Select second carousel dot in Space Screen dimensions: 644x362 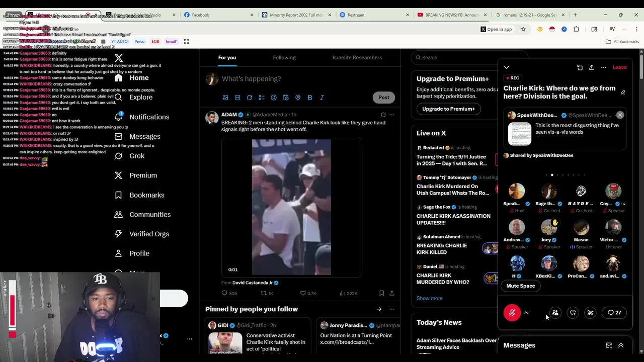(x=552, y=175)
